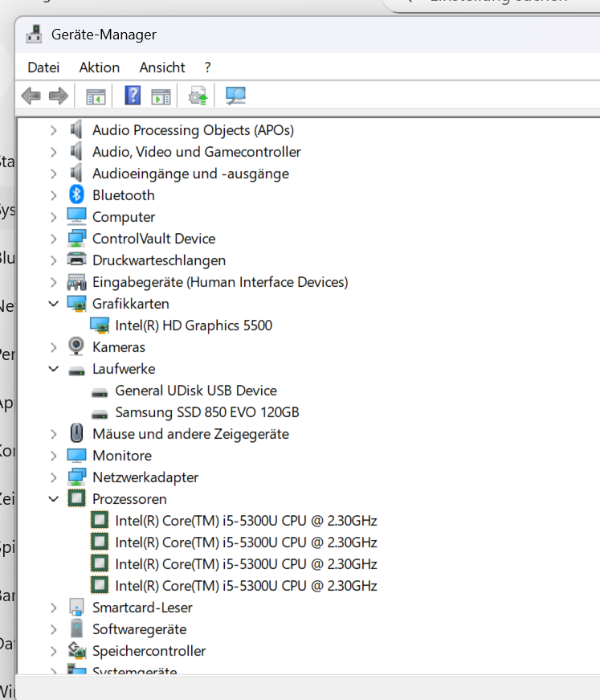
Task: Click the Samsung SSD drive icon
Action: (x=100, y=415)
